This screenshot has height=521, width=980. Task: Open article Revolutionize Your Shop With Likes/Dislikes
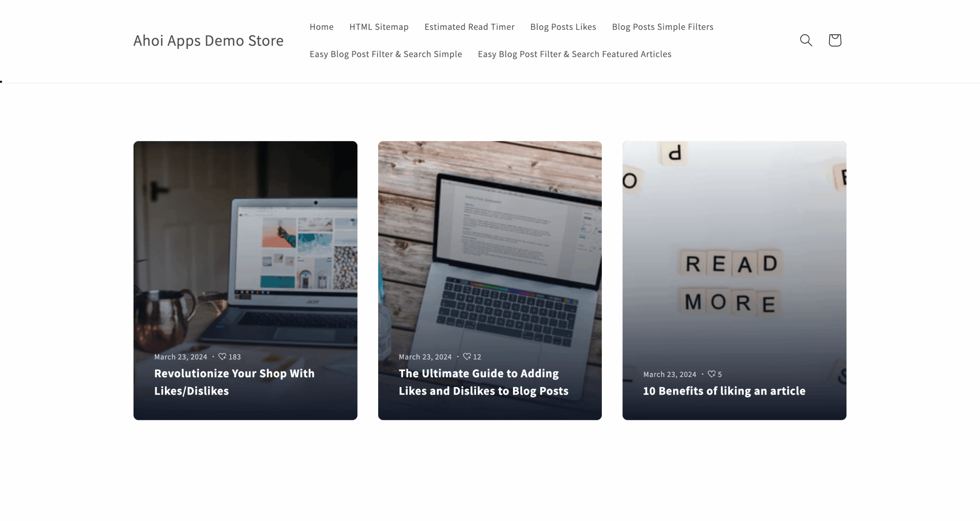[x=234, y=382]
